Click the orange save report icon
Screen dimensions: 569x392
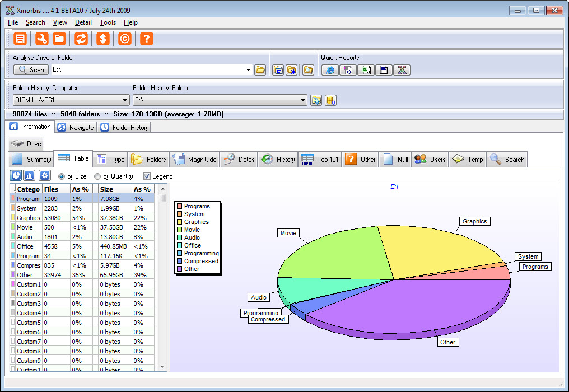tap(21, 39)
